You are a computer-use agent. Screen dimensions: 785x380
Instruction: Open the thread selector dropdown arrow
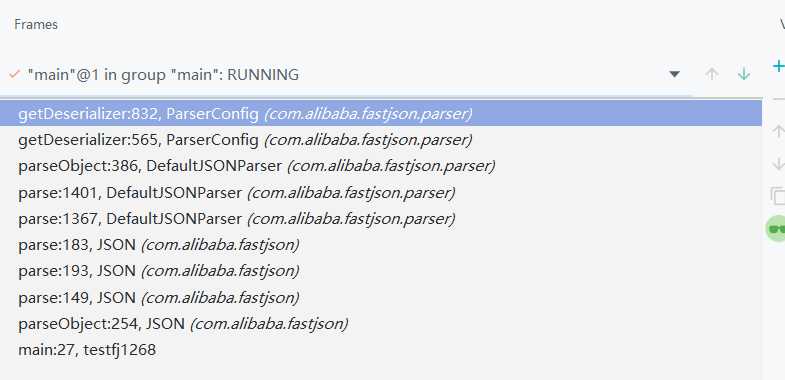pyautogui.click(x=674, y=75)
